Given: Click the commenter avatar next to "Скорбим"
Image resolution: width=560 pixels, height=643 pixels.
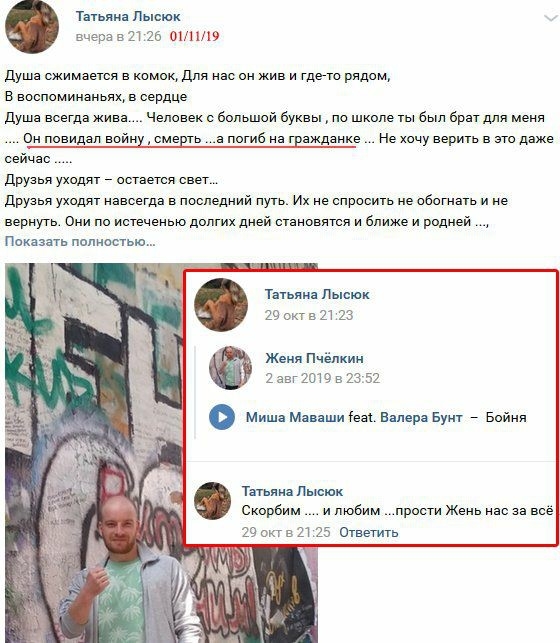Looking at the screenshot, I should pos(212,501).
